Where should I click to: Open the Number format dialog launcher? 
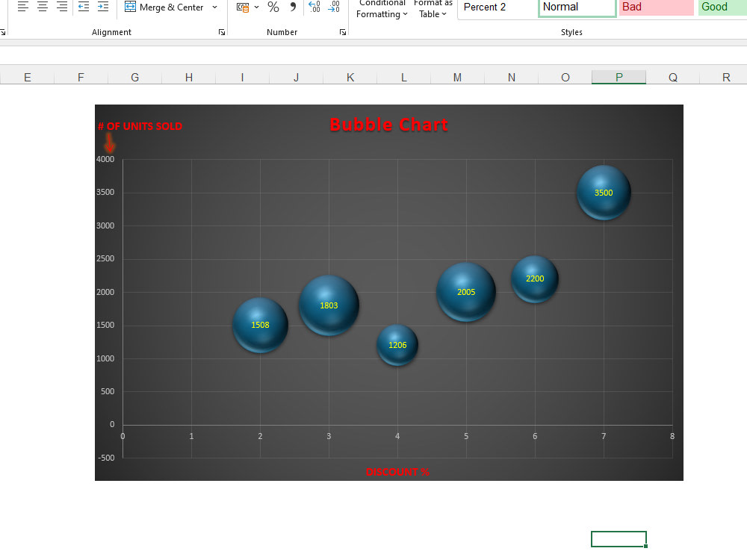pos(343,32)
